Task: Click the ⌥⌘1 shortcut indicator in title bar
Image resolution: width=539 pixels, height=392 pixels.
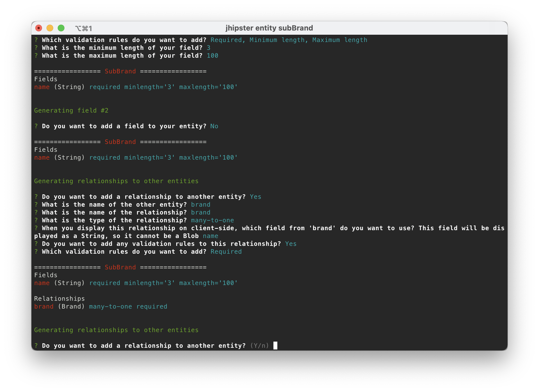Action: [x=83, y=28]
